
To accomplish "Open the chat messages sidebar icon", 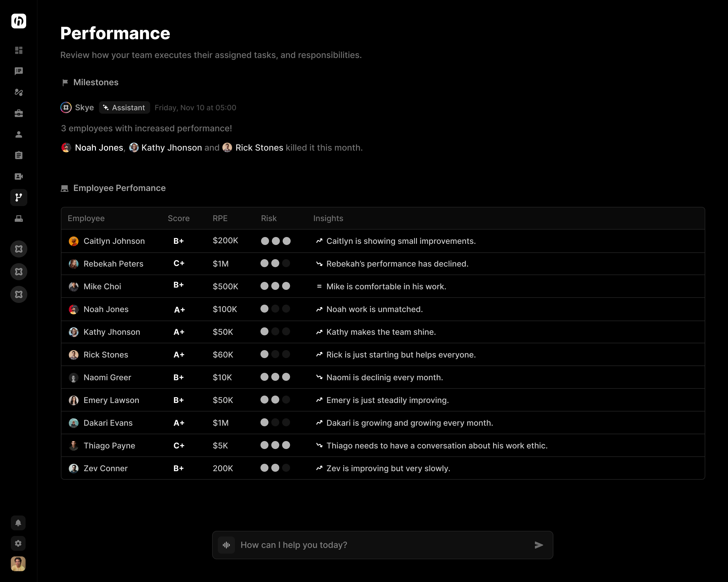I will pos(18,71).
